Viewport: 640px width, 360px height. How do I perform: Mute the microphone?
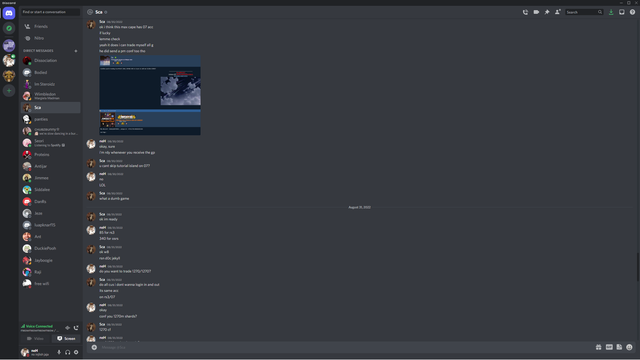[x=59, y=352]
